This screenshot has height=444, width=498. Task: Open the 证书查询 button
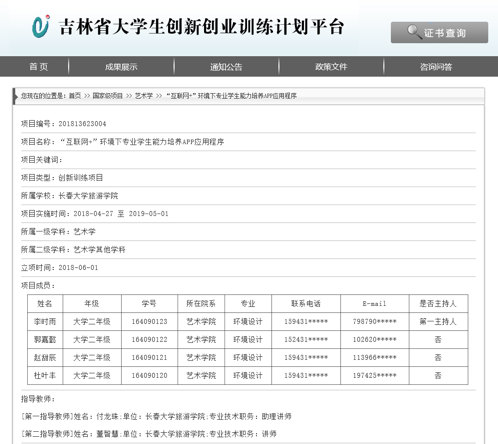click(x=439, y=32)
